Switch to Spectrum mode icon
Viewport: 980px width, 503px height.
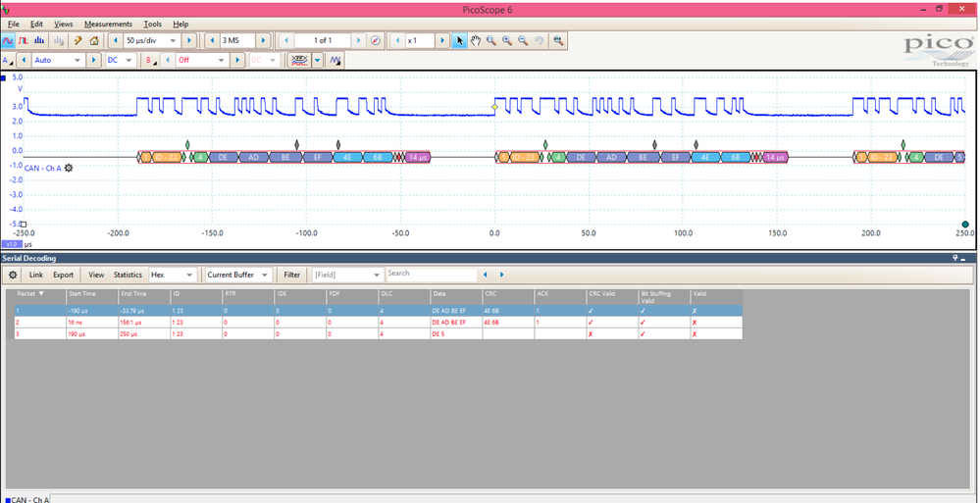(39, 40)
